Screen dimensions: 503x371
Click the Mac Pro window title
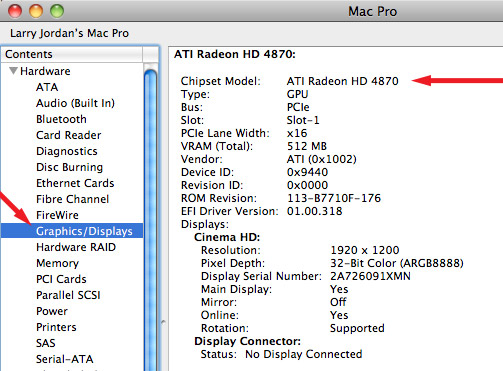[373, 11]
